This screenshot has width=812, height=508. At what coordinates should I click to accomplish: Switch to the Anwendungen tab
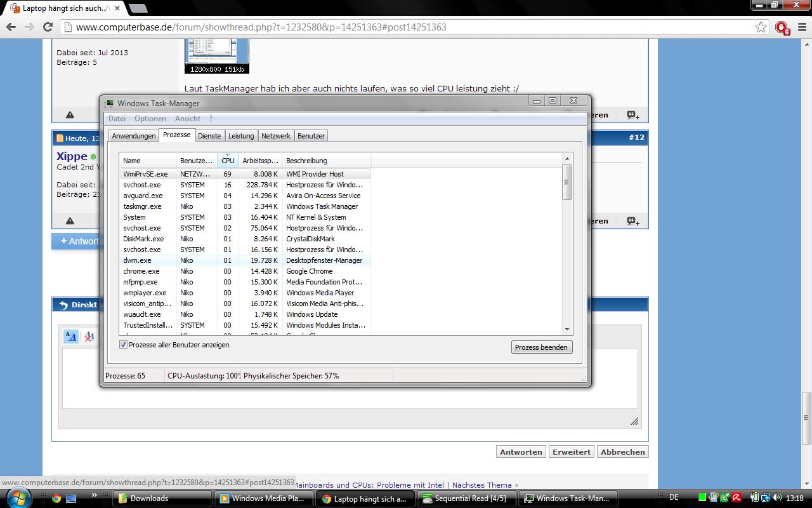tap(134, 136)
